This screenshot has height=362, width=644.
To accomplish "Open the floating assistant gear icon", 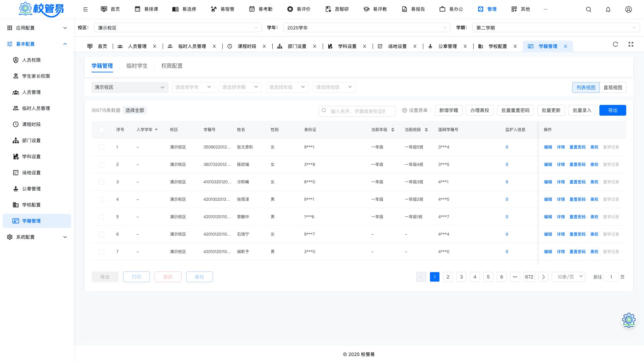I will [x=629, y=320].
